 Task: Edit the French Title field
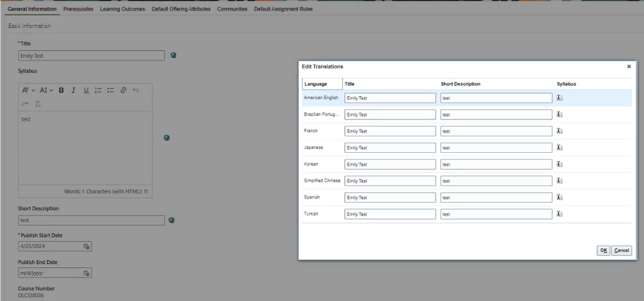[x=390, y=131]
